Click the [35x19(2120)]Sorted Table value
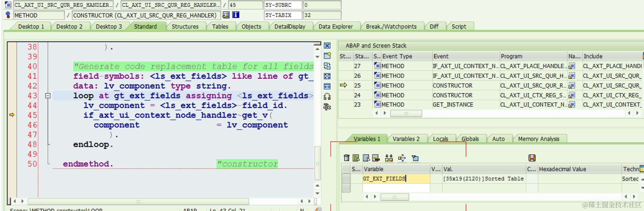644x211 pixels. (483, 179)
